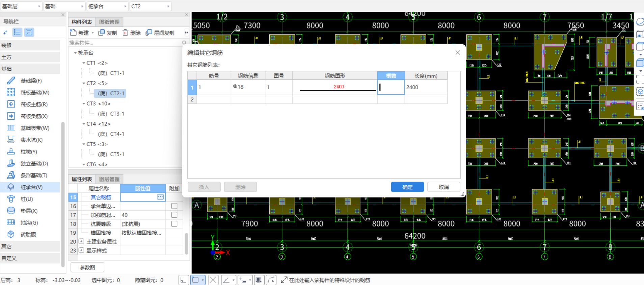This screenshot has width=644, height=285.
Task: Click the 长度 cell showing 2400
Action: click(x=426, y=87)
